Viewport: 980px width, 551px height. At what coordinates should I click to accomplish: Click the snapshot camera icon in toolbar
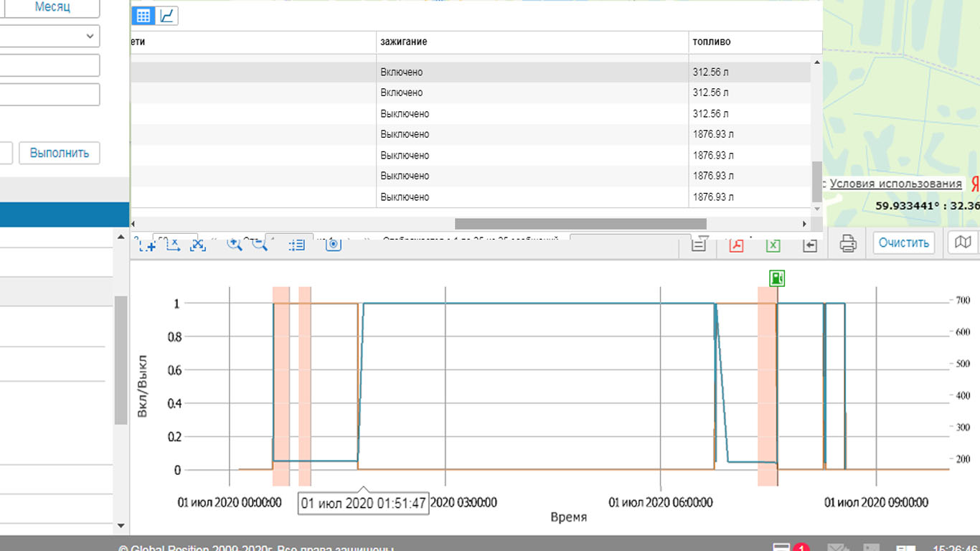(x=333, y=245)
